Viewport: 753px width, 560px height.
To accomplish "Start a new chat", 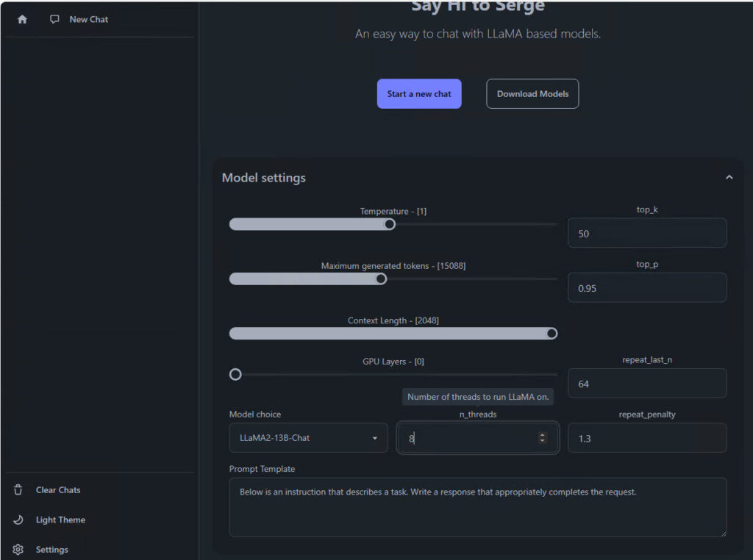I will coord(418,93).
